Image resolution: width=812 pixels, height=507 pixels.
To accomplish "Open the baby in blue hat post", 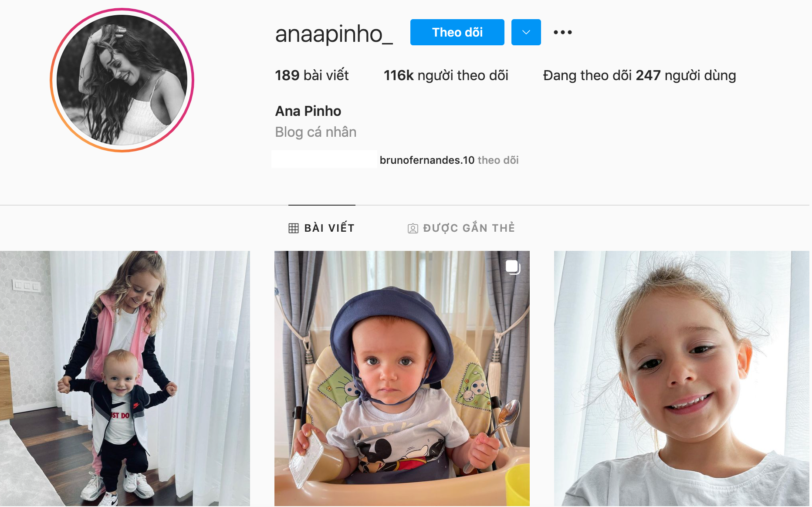I will [x=402, y=379].
